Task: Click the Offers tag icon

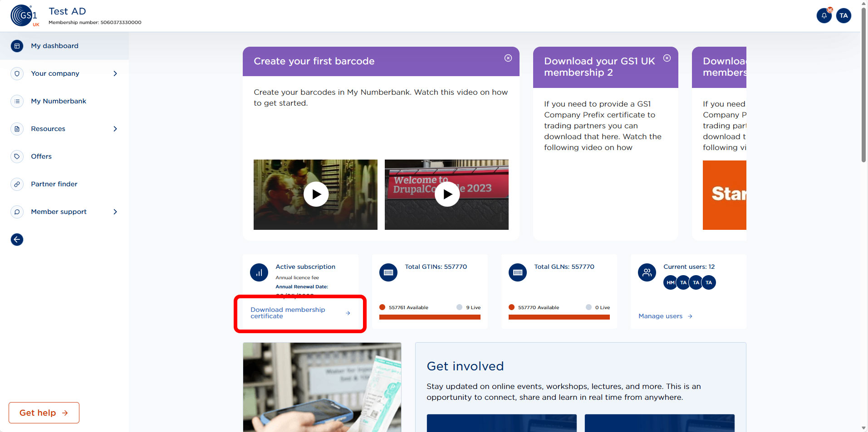Action: coord(17,156)
